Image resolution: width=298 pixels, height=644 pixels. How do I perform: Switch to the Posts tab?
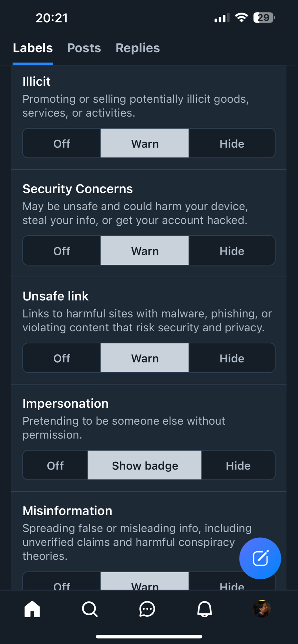tap(84, 48)
